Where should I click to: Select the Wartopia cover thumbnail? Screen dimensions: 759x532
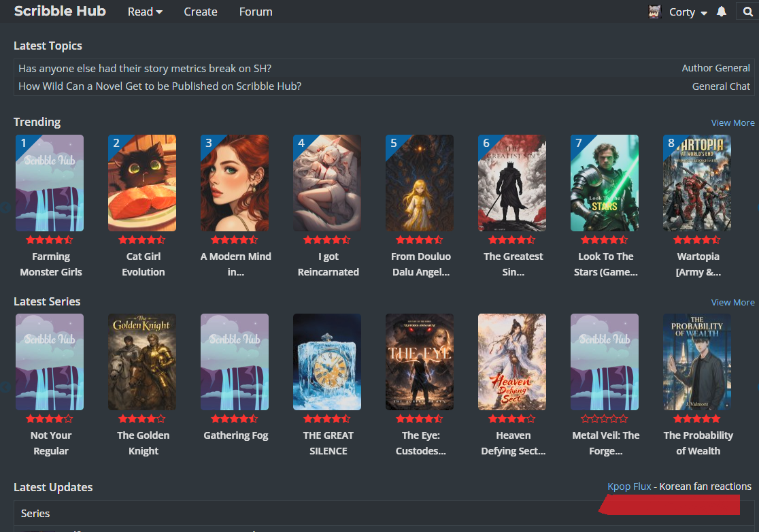tap(697, 183)
